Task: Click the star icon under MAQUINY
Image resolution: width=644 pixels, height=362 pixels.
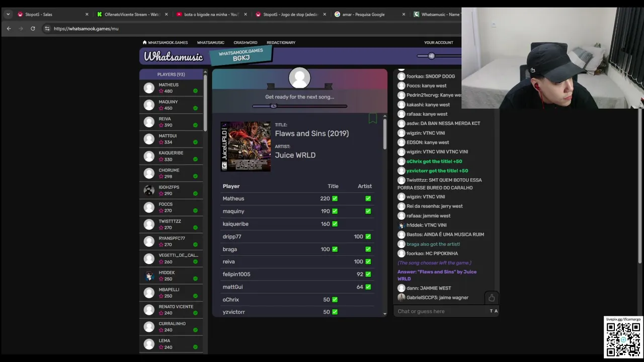Action: point(161,108)
